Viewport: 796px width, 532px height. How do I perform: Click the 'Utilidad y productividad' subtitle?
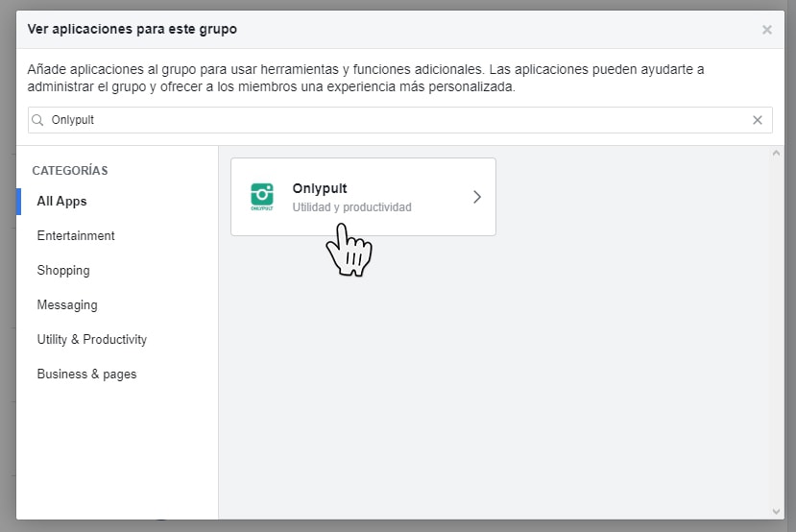point(351,207)
